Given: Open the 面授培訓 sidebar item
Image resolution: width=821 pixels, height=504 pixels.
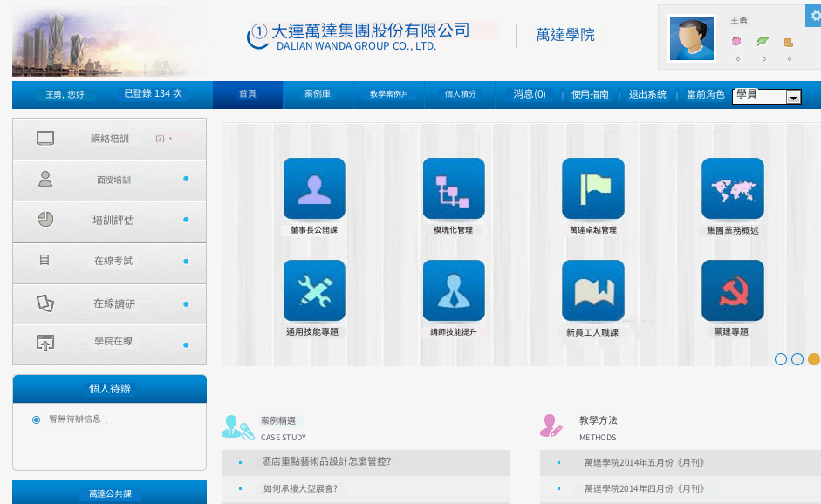Looking at the screenshot, I should tap(109, 180).
